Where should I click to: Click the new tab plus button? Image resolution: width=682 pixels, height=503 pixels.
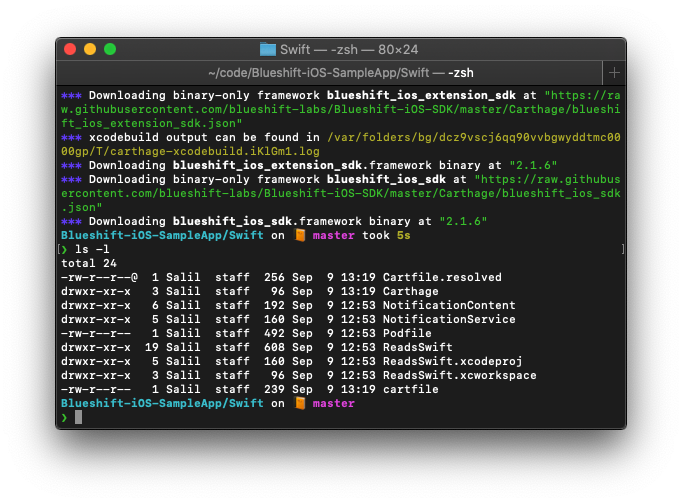pos(614,73)
